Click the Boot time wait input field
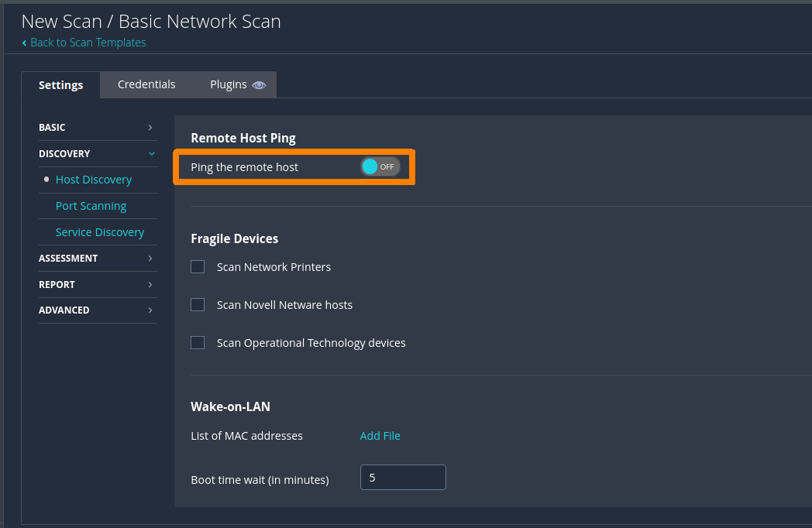 click(x=403, y=478)
